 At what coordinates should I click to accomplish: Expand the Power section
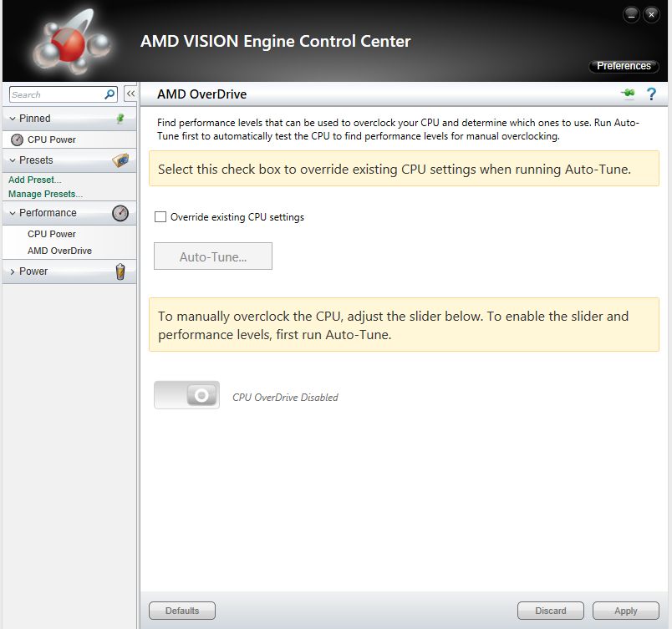click(13, 271)
